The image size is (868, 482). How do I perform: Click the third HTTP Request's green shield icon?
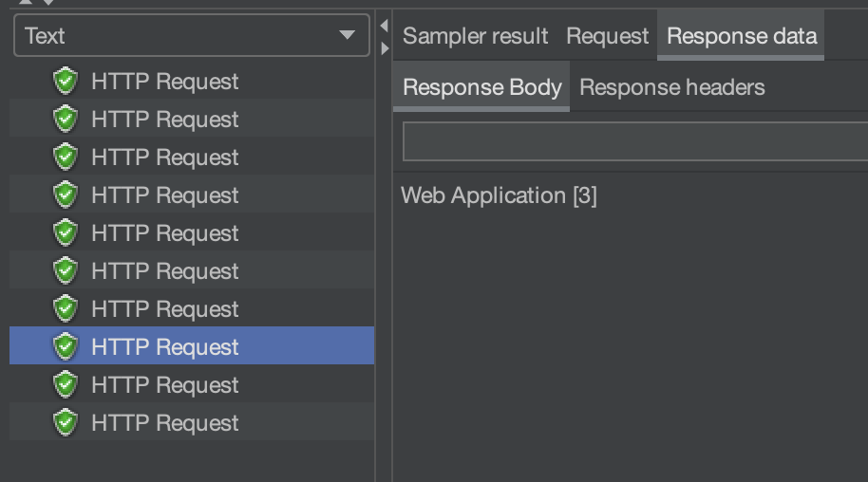pyautogui.click(x=65, y=158)
